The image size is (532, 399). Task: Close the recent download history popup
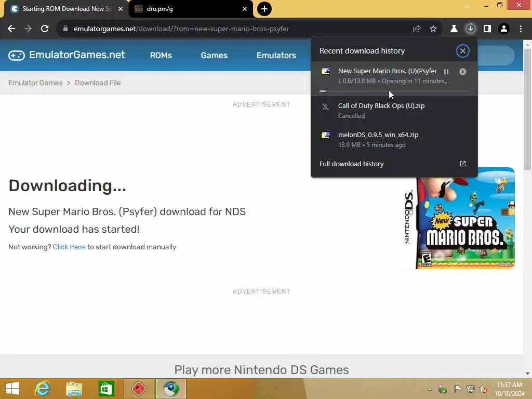(462, 51)
